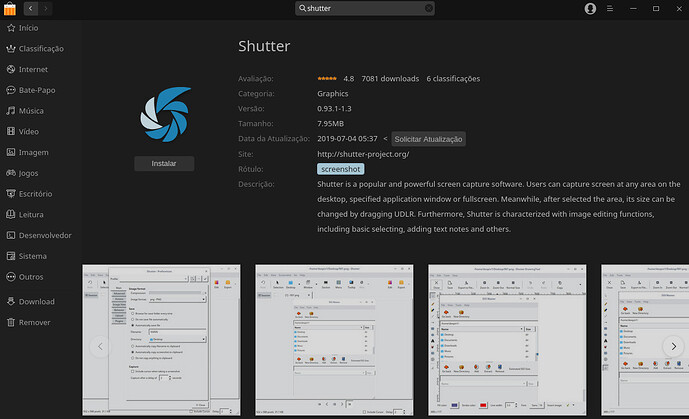689x419 pixels.
Task: Go forward with the right arrow button
Action: [x=46, y=8]
